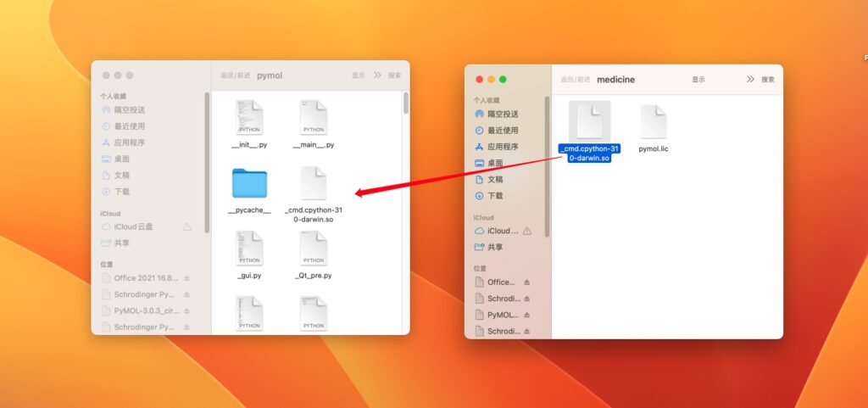Eject Office 2021 16.8 volume in pymol window
Viewport: 868px width, 408px height.
click(x=186, y=278)
